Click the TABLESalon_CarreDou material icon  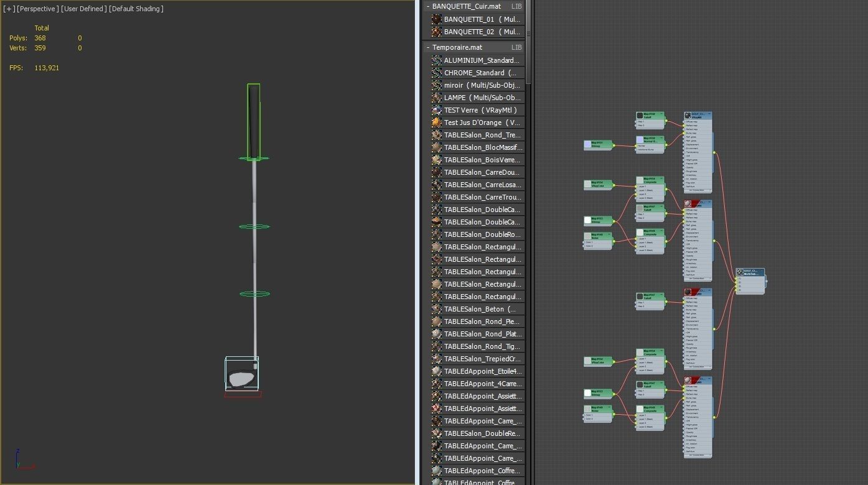(437, 172)
